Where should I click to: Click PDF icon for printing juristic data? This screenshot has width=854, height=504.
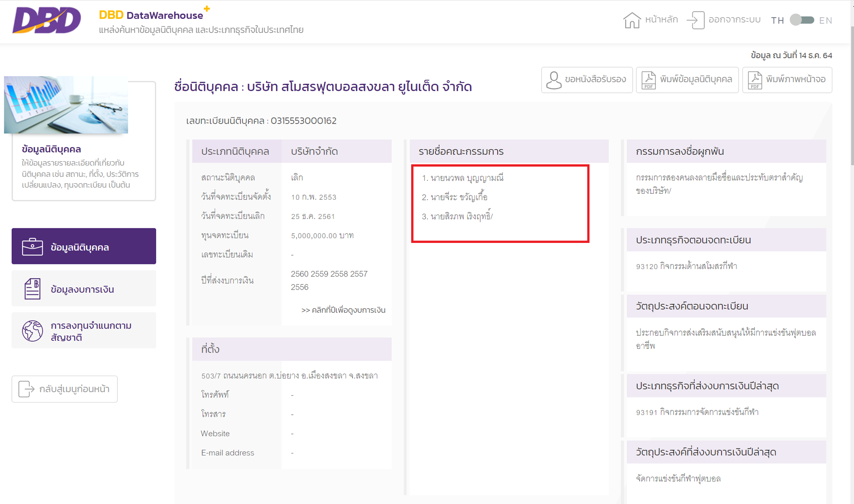[648, 80]
